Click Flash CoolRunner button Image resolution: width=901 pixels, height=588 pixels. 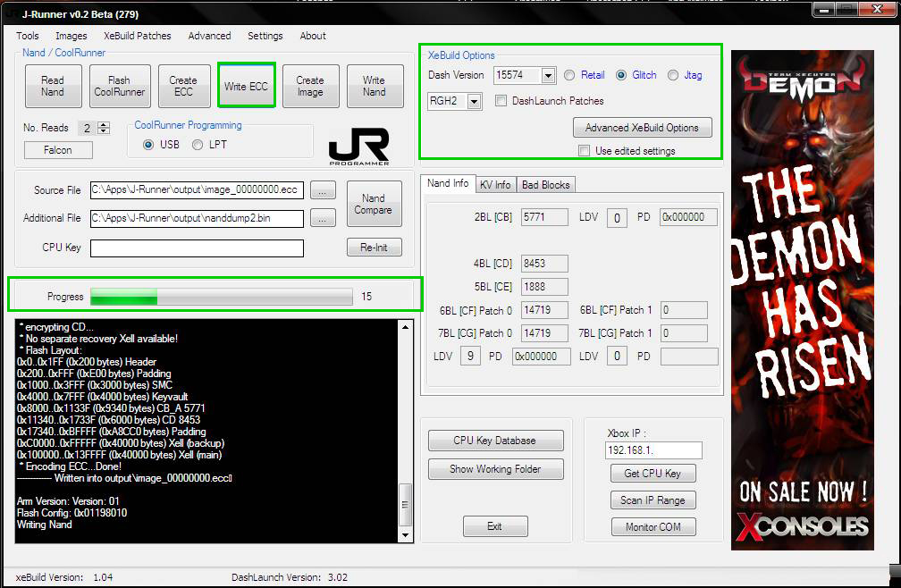[x=120, y=86]
